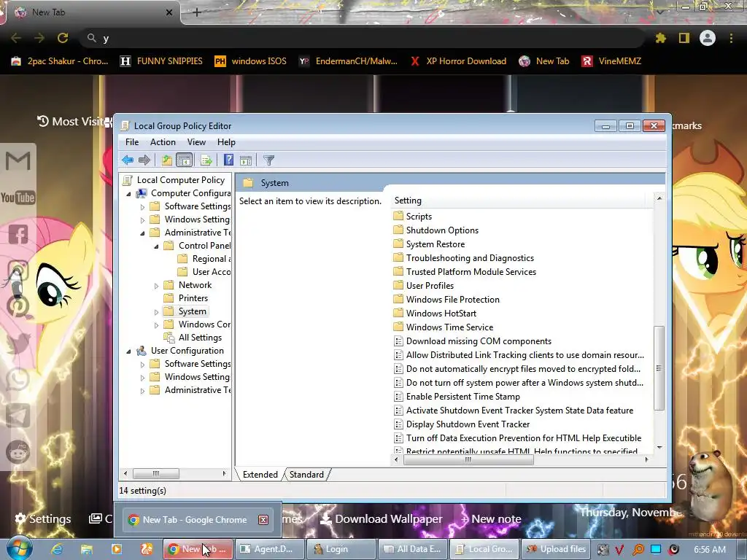The image size is (747, 560).
Task: Click the settings list vertical scrollbar thumb
Action: click(659, 368)
